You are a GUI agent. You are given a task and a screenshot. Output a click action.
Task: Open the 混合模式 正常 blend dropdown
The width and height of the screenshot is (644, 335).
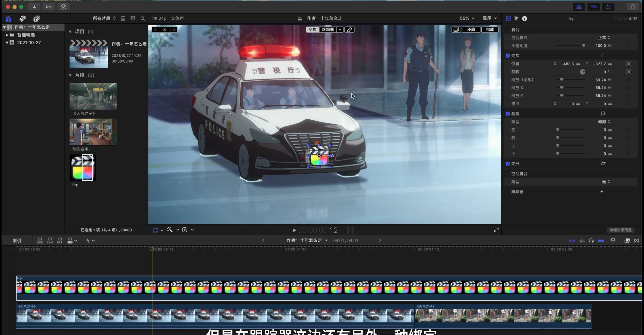click(604, 38)
